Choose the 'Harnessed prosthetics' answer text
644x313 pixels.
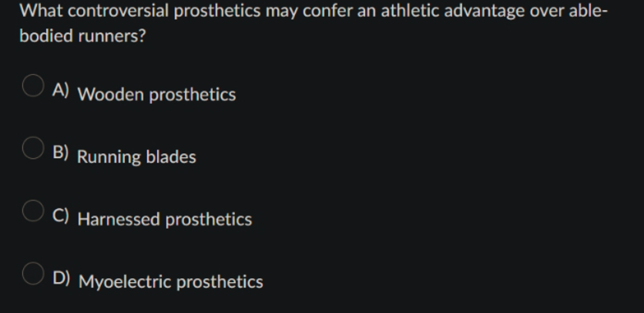[x=165, y=219]
